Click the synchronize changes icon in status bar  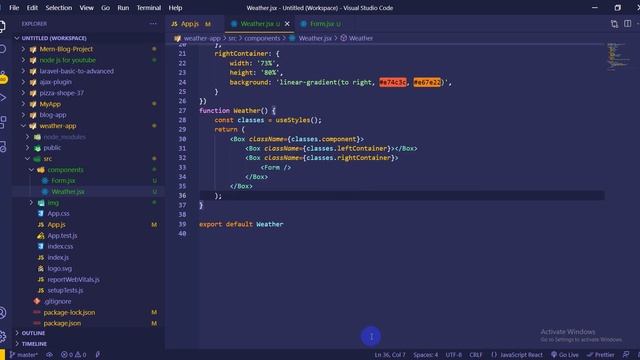click(x=49, y=355)
